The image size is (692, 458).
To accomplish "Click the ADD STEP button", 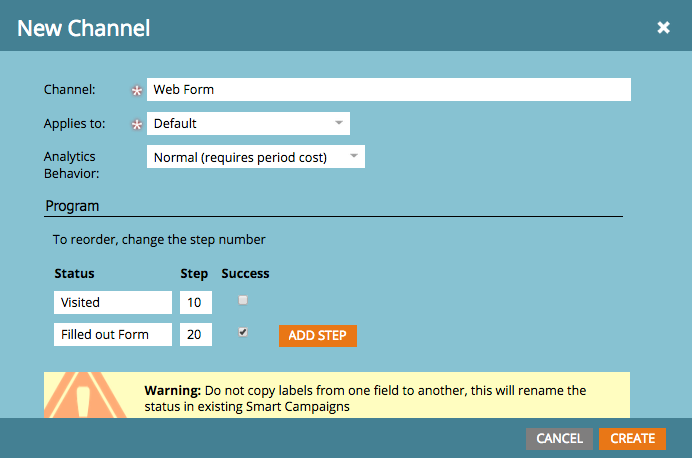I will coord(318,336).
